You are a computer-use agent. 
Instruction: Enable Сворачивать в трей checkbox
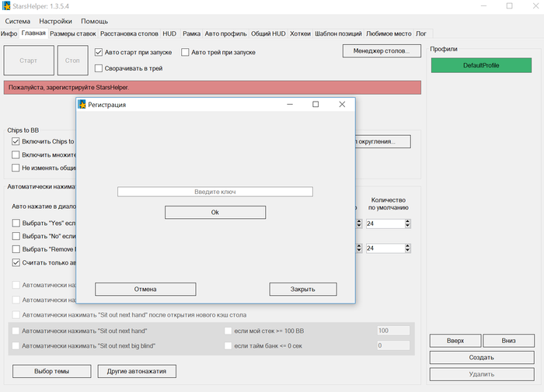[99, 68]
